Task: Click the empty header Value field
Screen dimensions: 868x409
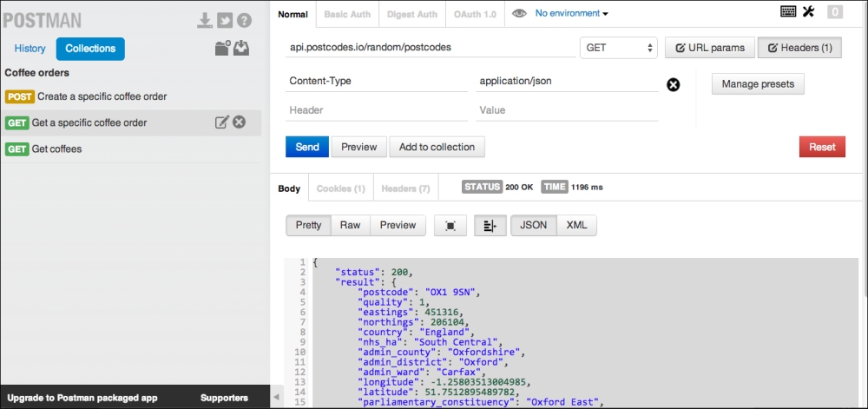Action: pyautogui.click(x=567, y=110)
